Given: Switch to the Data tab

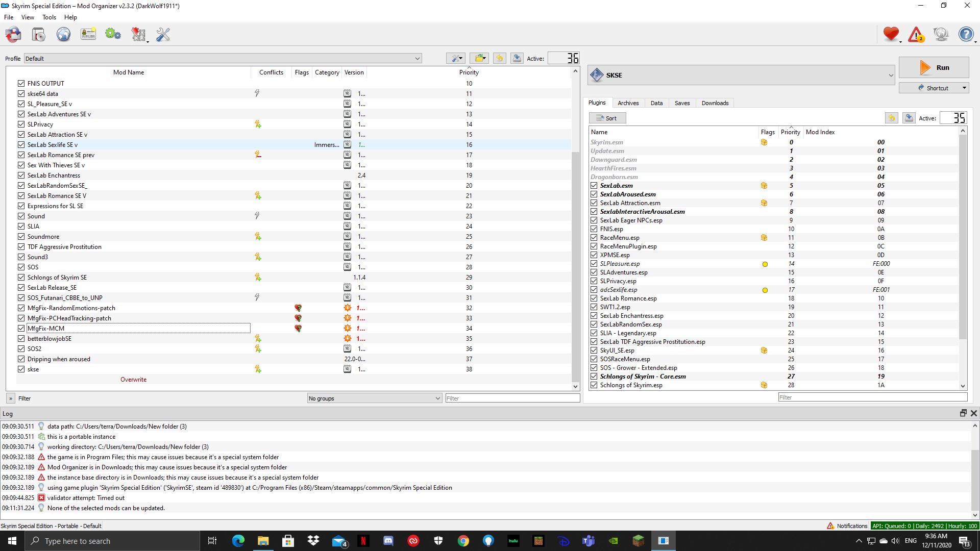Looking at the screenshot, I should click(656, 103).
